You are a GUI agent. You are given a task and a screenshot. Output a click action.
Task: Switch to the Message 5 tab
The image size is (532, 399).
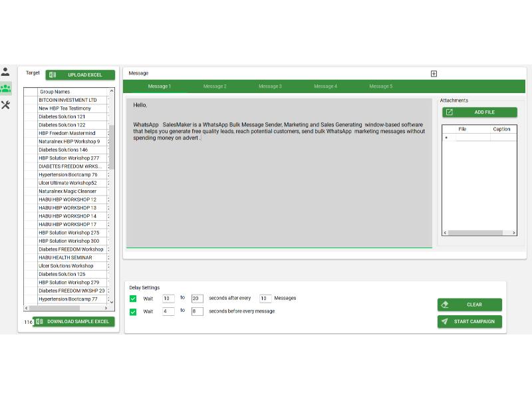click(x=380, y=86)
